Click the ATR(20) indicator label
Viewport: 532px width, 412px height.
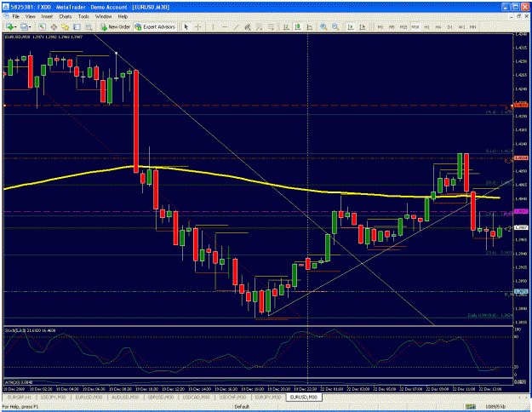point(19,382)
